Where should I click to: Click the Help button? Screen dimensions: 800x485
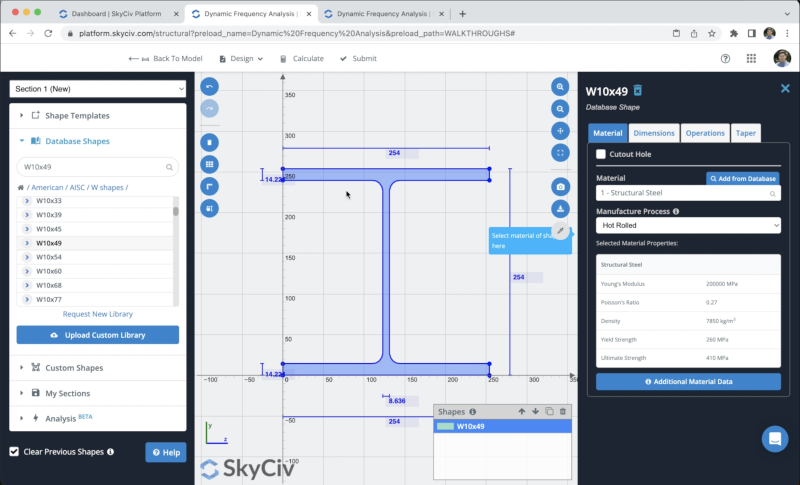pyautogui.click(x=166, y=452)
